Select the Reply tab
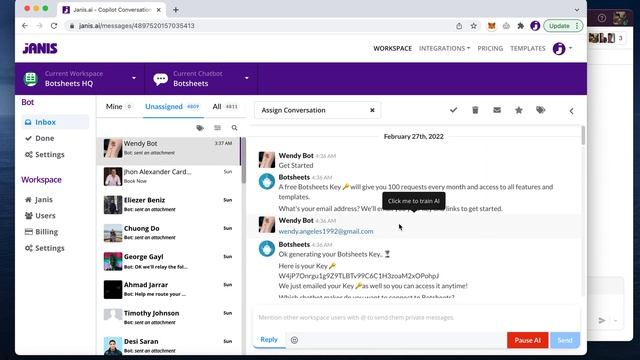640x360 pixels. pos(269,339)
